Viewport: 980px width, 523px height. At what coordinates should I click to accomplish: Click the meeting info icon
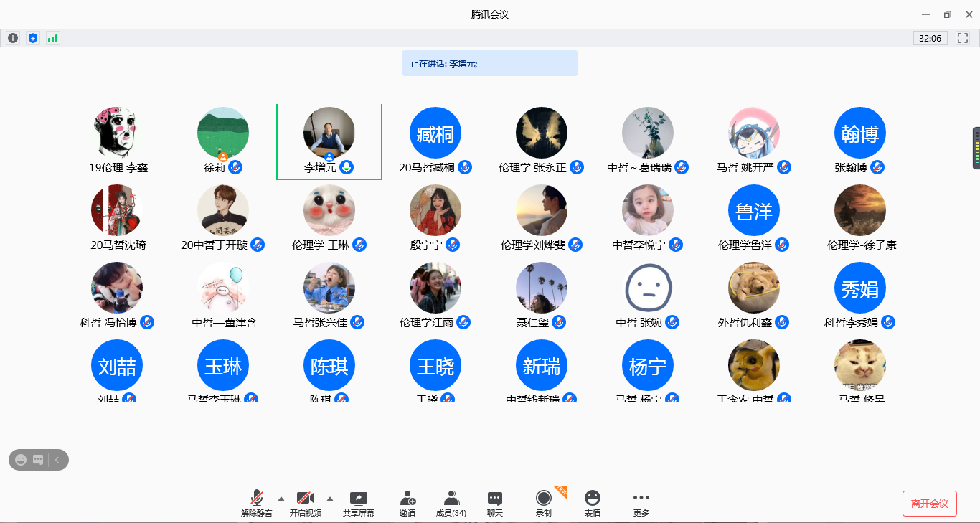click(13, 38)
